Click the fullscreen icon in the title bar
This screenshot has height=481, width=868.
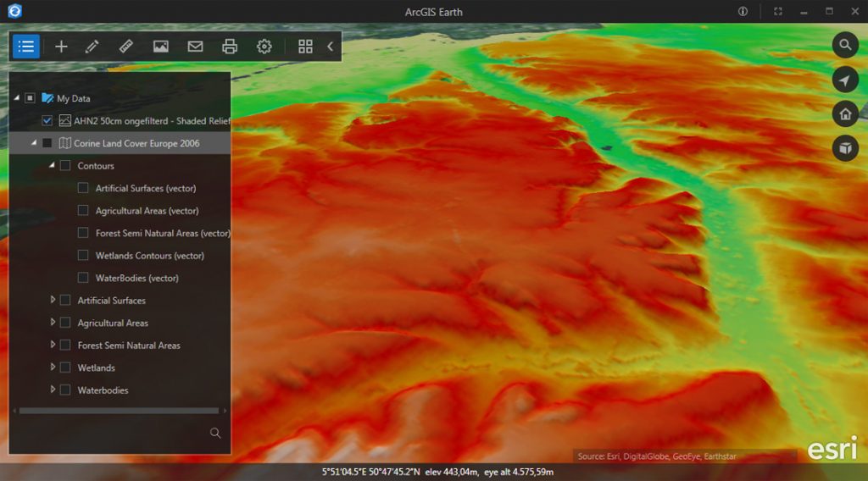pos(778,12)
